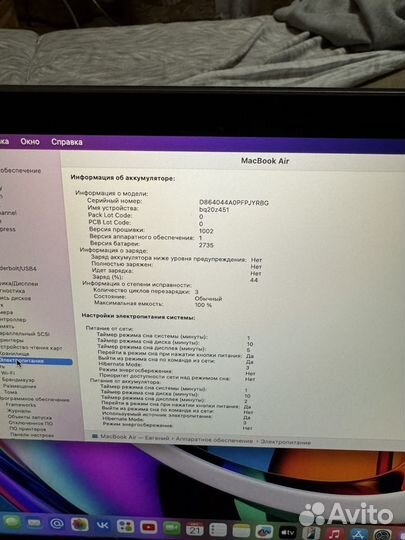Open Calendar showing 21 in the Dock
This screenshot has width=405, height=540.
click(195, 529)
